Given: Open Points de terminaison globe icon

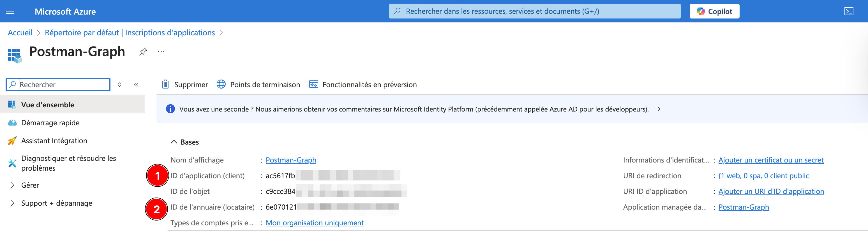Looking at the screenshot, I should pyautogui.click(x=221, y=84).
